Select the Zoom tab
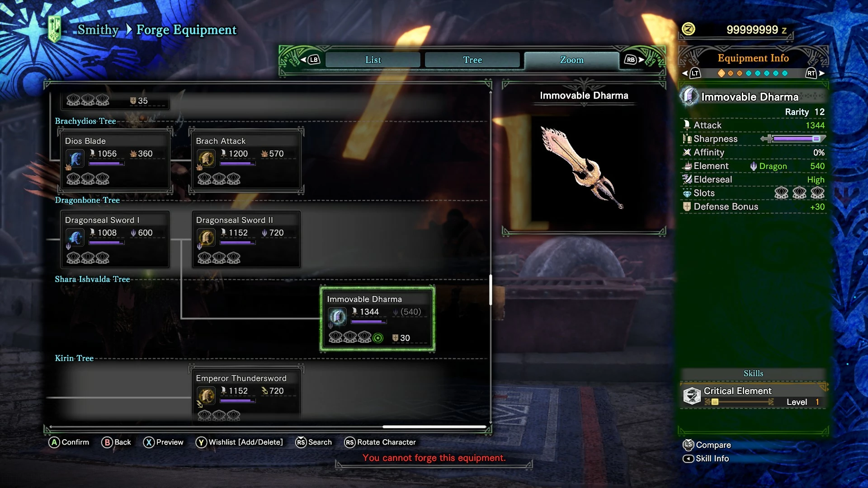This screenshot has height=488, width=868. (x=572, y=60)
